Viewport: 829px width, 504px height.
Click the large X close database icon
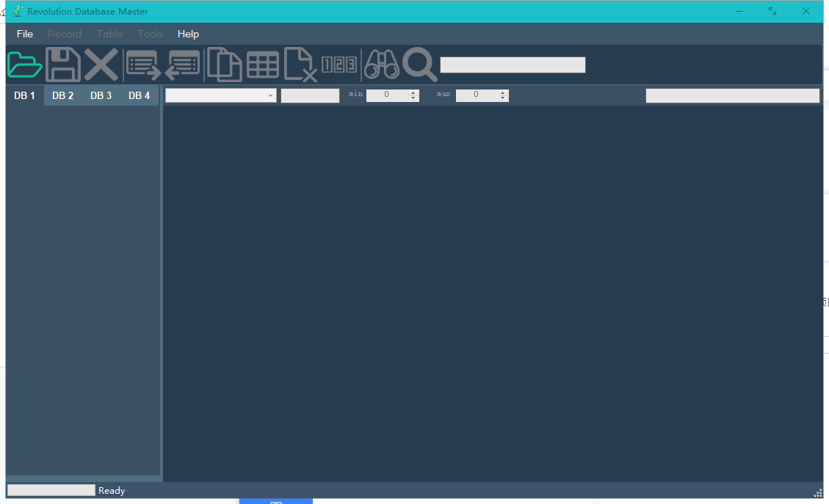pos(101,65)
